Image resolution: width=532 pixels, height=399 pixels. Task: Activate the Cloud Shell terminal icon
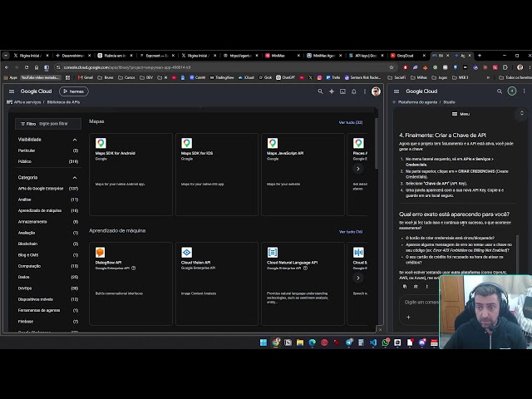[x=342, y=91]
